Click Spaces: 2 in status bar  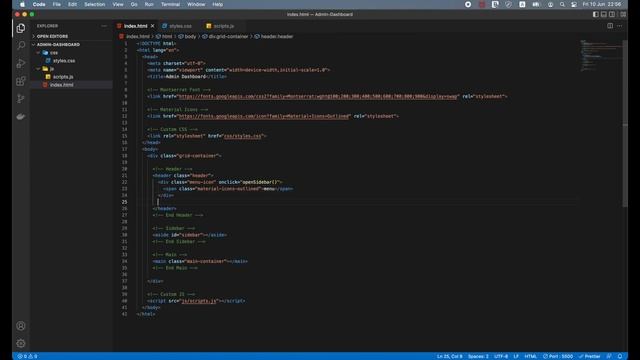coord(478,356)
